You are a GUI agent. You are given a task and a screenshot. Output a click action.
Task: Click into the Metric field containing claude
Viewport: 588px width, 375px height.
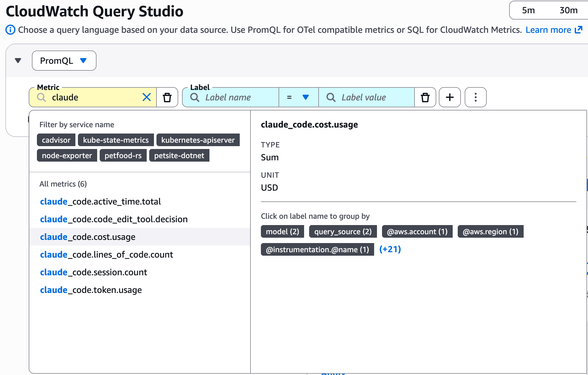click(93, 97)
